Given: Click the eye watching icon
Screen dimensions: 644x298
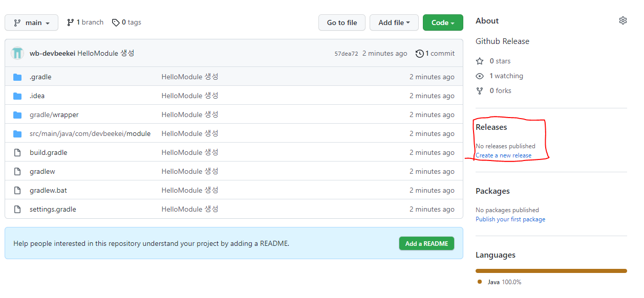Looking at the screenshot, I should [x=480, y=76].
